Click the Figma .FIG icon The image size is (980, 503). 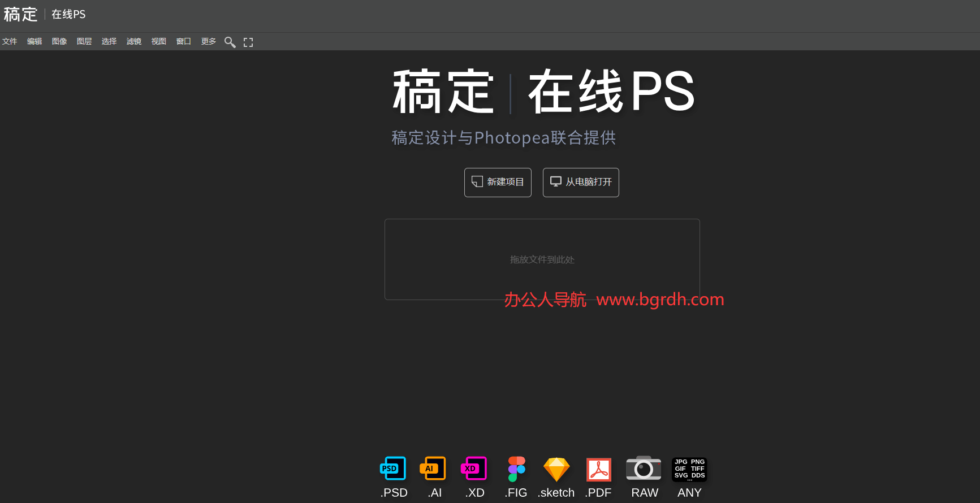(516, 469)
